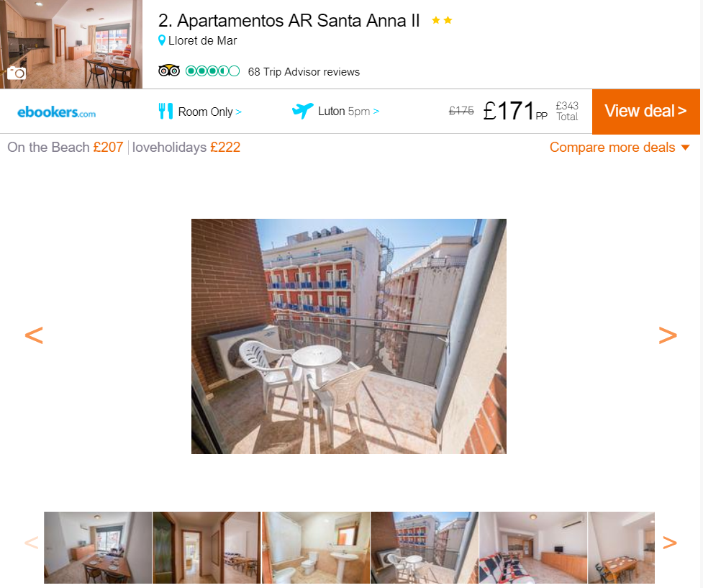The height and width of the screenshot is (588, 703).
Task: Open Luton 5pm flight options
Action: (349, 112)
